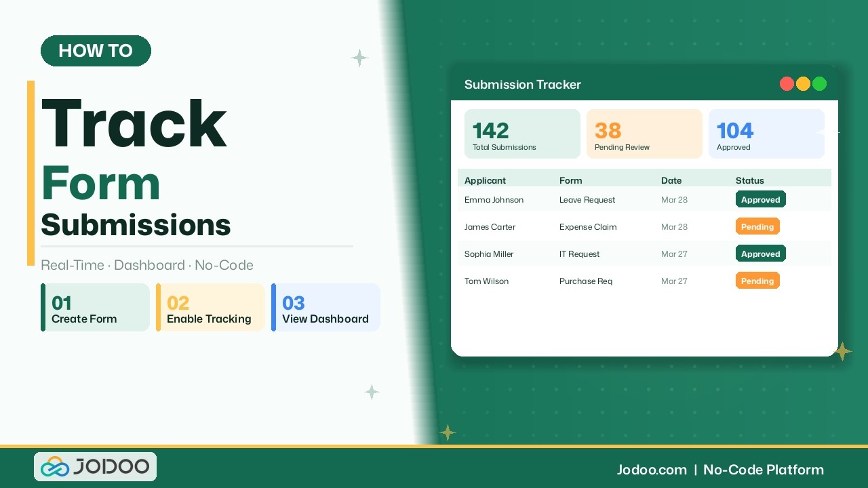The height and width of the screenshot is (488, 868).
Task: Click the Purchase Req form cell
Action: [586, 281]
